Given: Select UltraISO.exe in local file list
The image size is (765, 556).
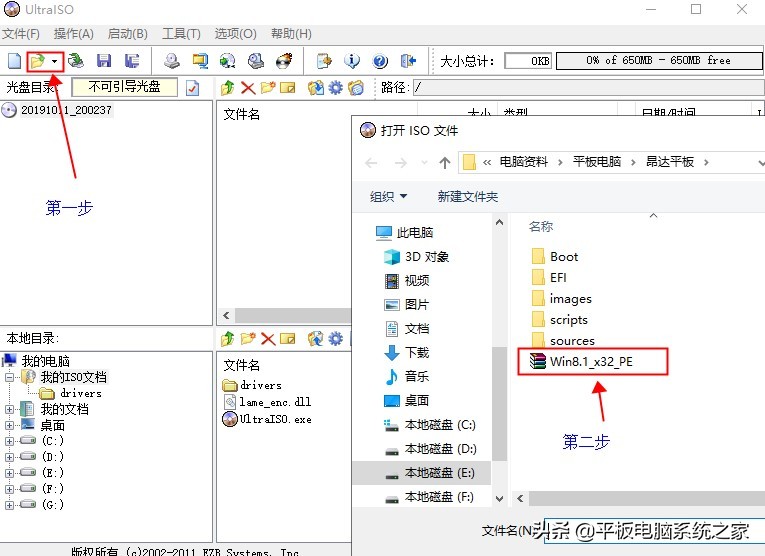Looking at the screenshot, I should [x=275, y=419].
